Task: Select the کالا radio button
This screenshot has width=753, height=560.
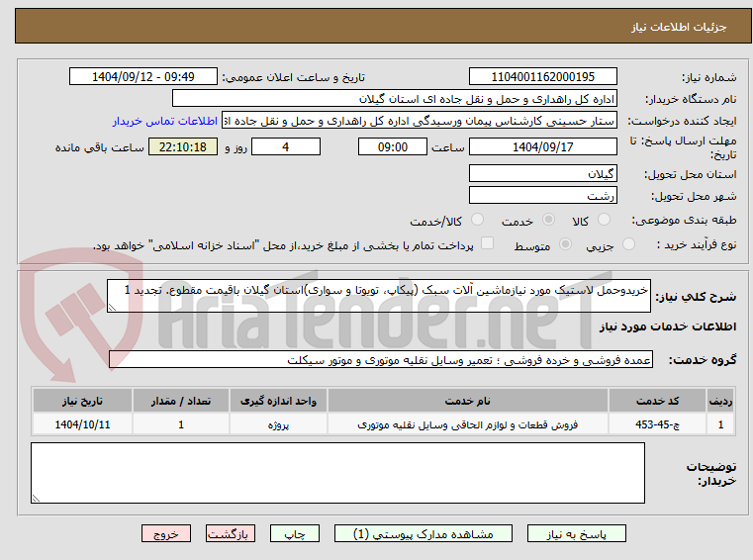Action: 604,220
